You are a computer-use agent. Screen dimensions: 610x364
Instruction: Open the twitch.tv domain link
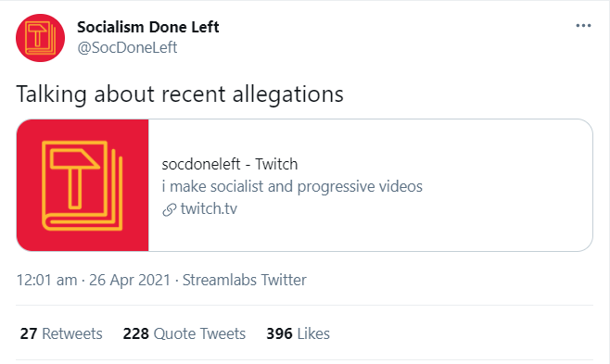209,209
